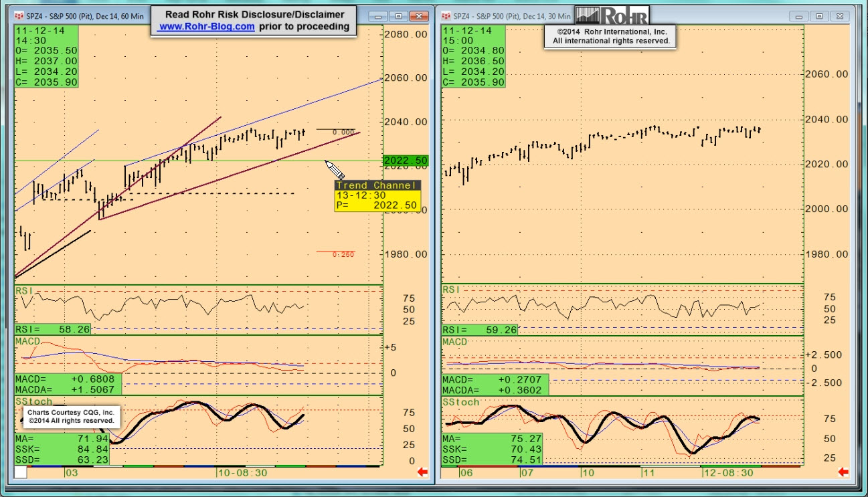The height and width of the screenshot is (497, 868).
Task: Close the 60 Min chart window
Action: pyautogui.click(x=420, y=16)
